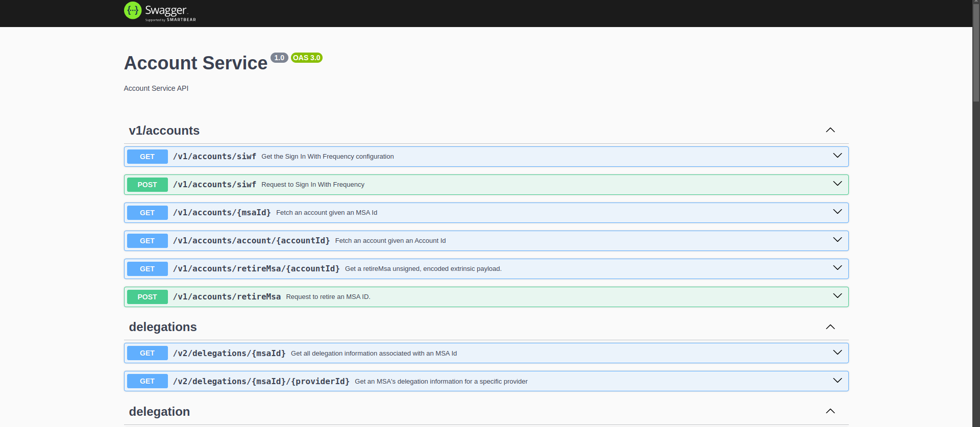Click path /v1/accounts/retireMsa in POST row
Viewport: 980px width, 427px height.
(x=227, y=297)
